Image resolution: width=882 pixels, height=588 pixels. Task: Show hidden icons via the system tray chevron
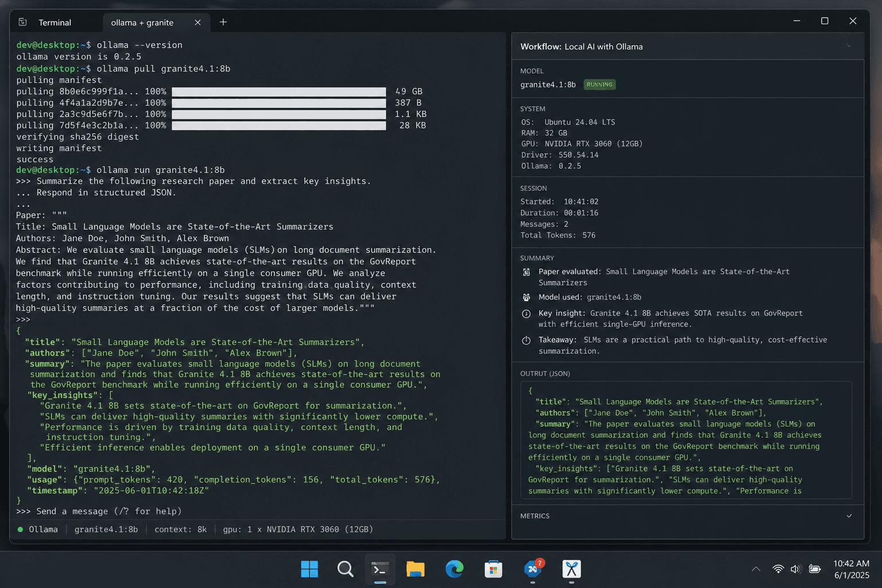coord(755,569)
